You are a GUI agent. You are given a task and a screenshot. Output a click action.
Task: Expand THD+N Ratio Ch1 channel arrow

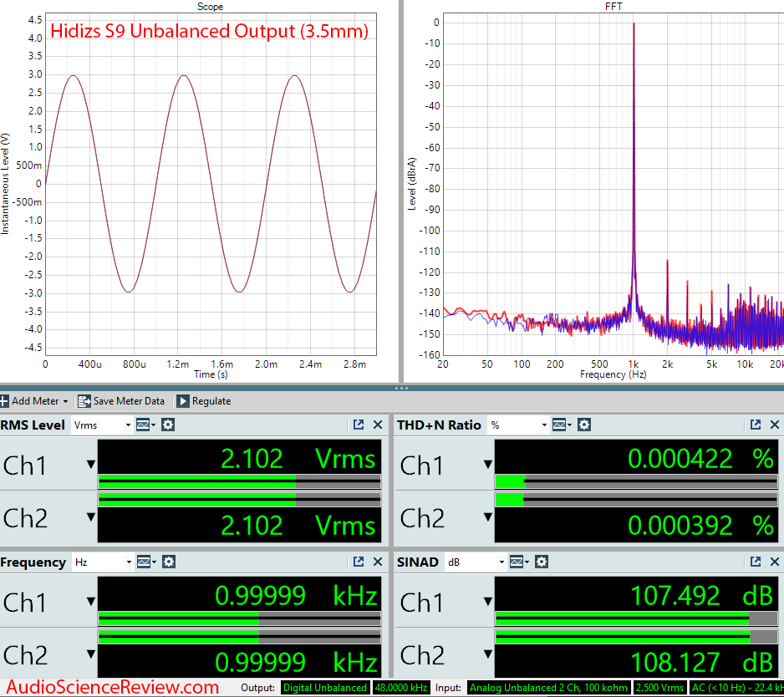(x=488, y=465)
